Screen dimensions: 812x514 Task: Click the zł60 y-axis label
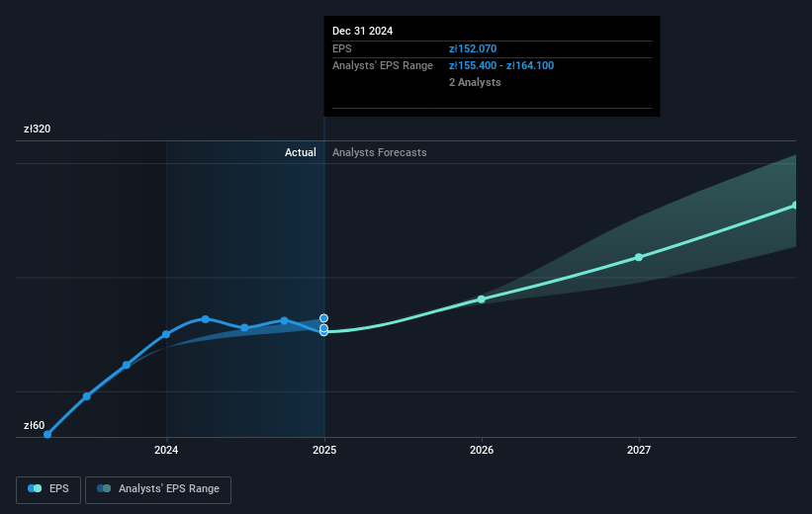35,425
